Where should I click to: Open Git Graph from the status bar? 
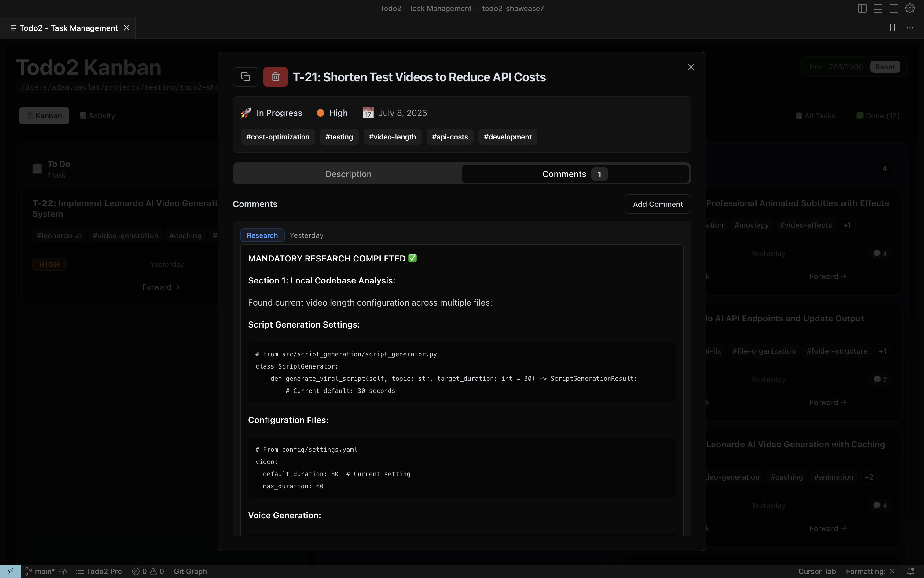pyautogui.click(x=190, y=571)
